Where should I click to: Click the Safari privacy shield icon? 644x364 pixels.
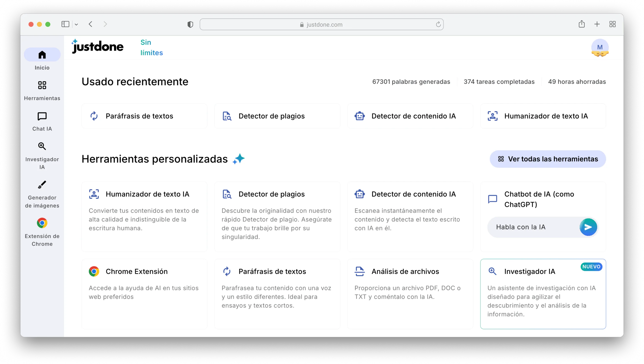click(x=190, y=24)
